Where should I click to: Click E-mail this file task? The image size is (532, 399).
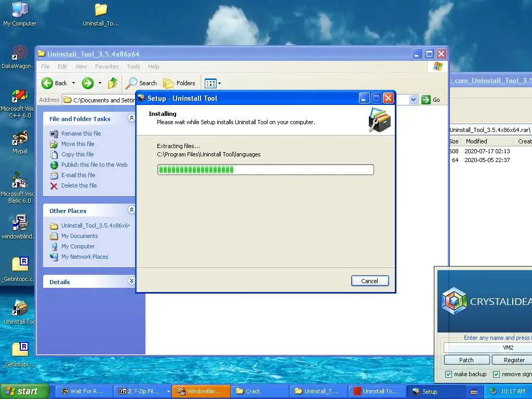78,175
